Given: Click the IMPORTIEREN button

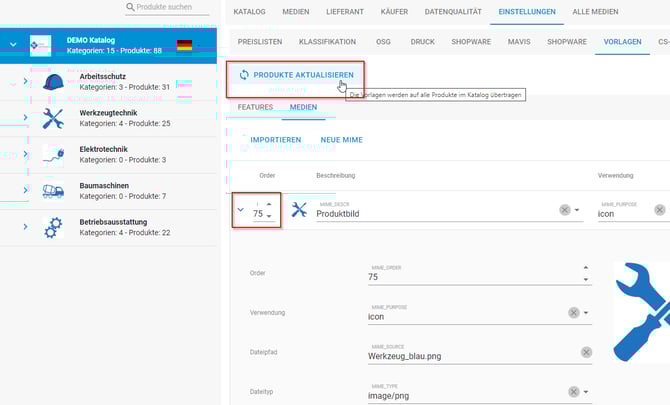Looking at the screenshot, I should click(x=276, y=140).
